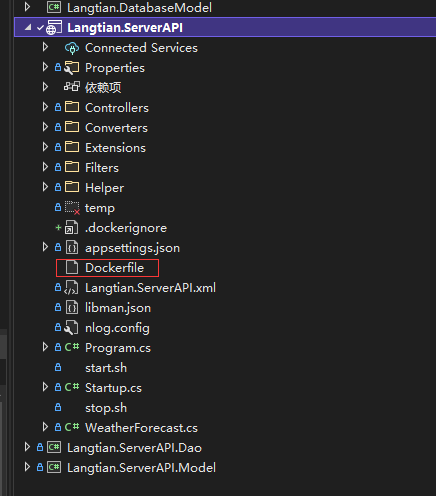Expand the Connected Services node

point(45,47)
